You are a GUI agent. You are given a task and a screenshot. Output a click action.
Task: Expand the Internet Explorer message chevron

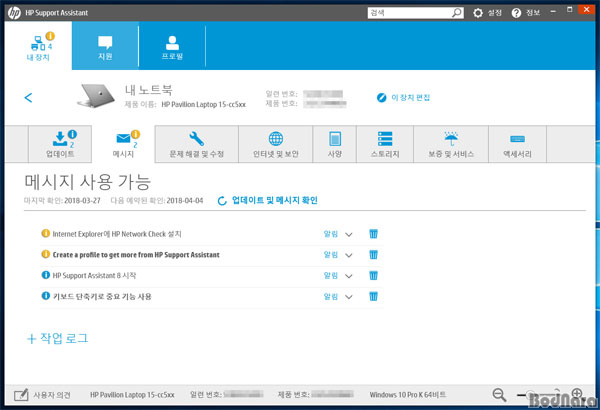(x=349, y=234)
